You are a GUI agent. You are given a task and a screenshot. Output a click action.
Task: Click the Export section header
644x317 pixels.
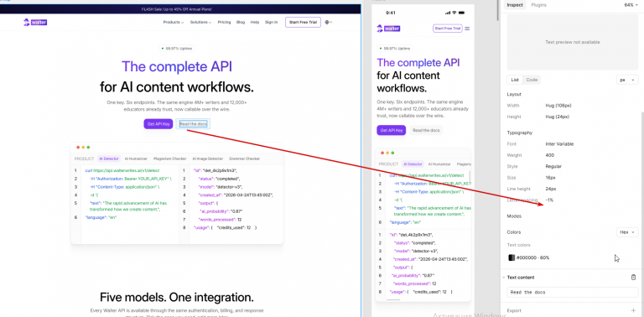click(514, 310)
